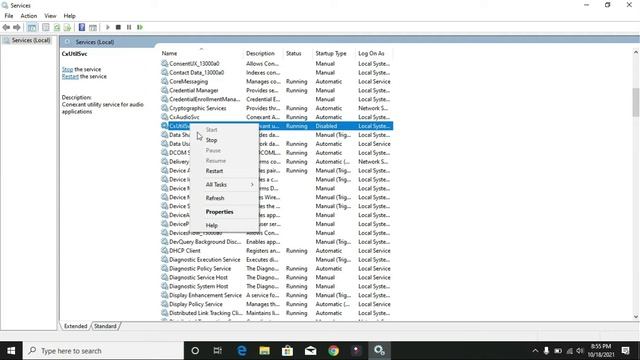Switch to the Standard tab
The image size is (640, 360).
[x=105, y=326]
